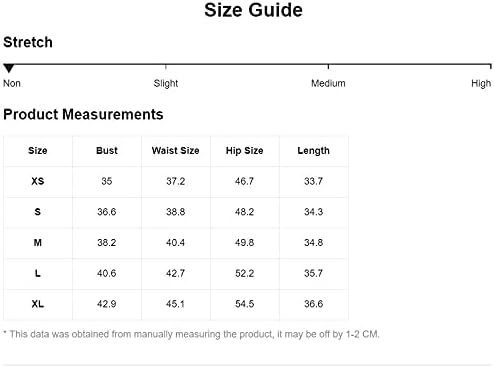Select the L size row label

(x=38, y=273)
